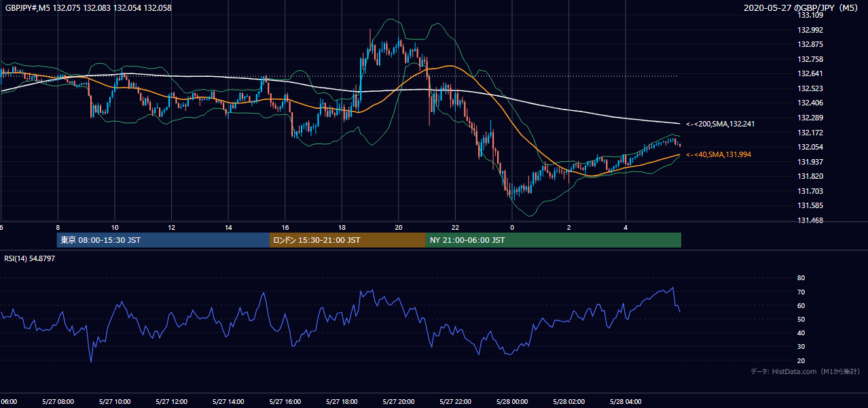Click hour marker 22 under the price chart

tap(456, 228)
